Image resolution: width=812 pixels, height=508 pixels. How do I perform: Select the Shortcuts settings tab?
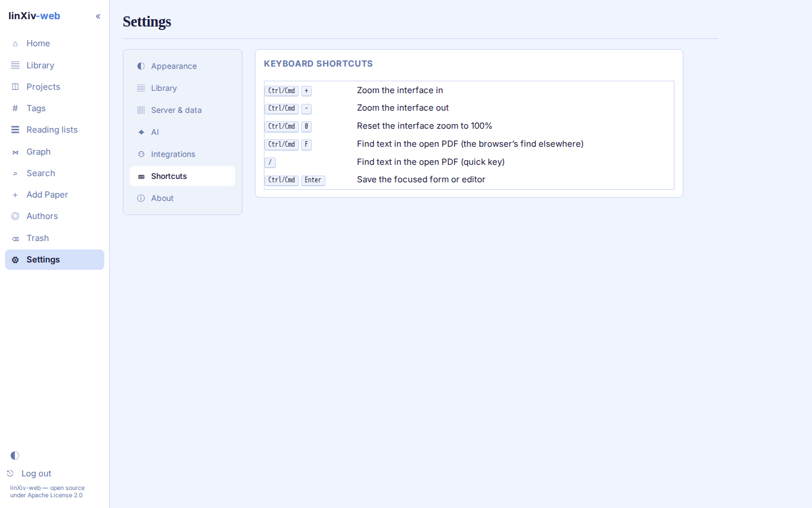click(x=182, y=176)
